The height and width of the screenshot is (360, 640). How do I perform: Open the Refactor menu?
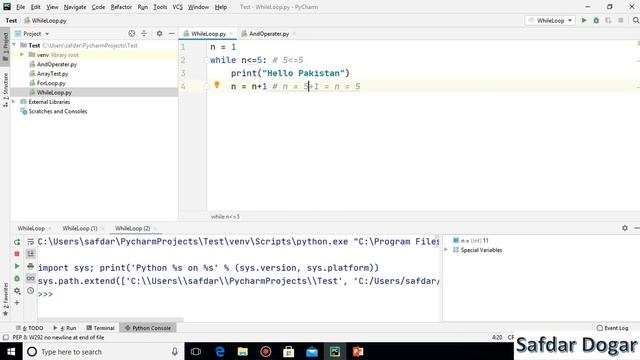click(x=121, y=7)
